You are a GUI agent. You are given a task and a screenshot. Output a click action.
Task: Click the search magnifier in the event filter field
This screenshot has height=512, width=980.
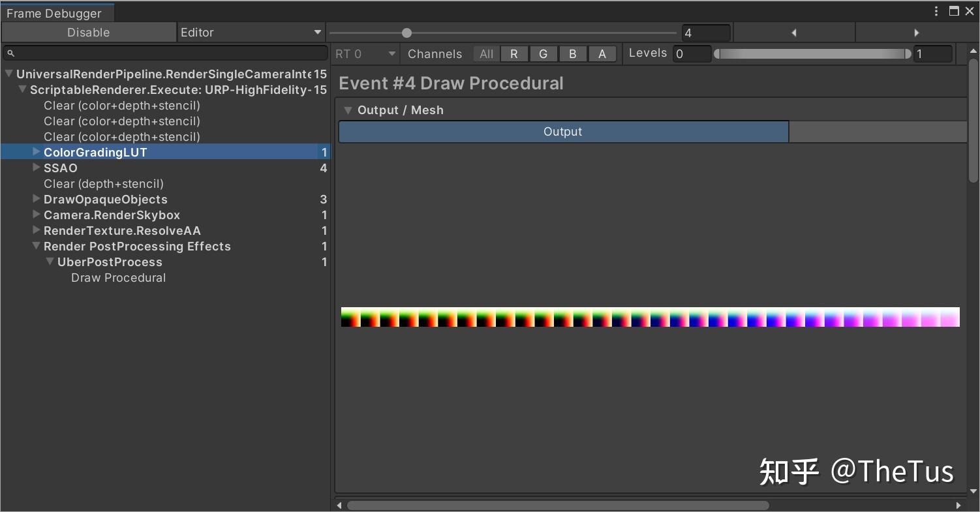click(x=10, y=53)
